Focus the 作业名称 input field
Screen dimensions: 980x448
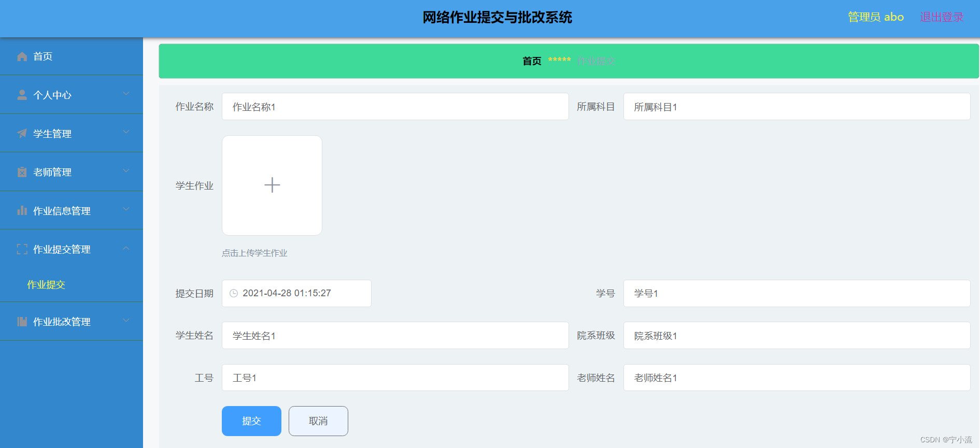coord(395,107)
